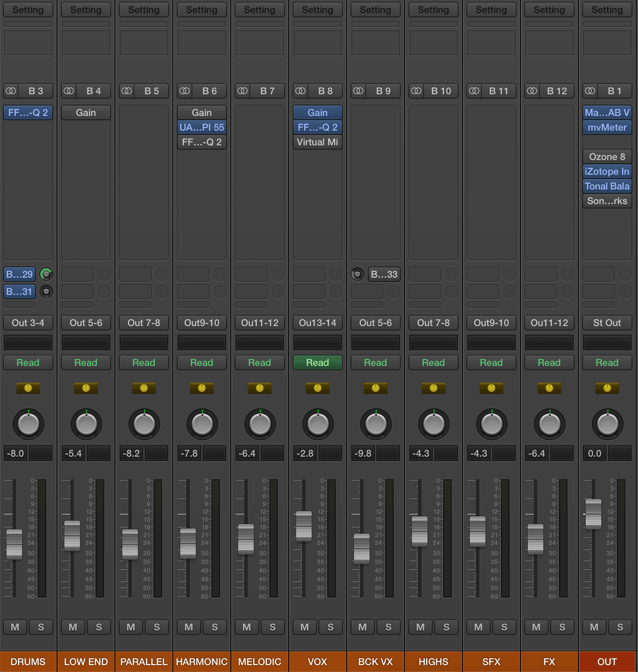Click the yellow group indicator on VOX strip
638x672 pixels.
[318, 388]
